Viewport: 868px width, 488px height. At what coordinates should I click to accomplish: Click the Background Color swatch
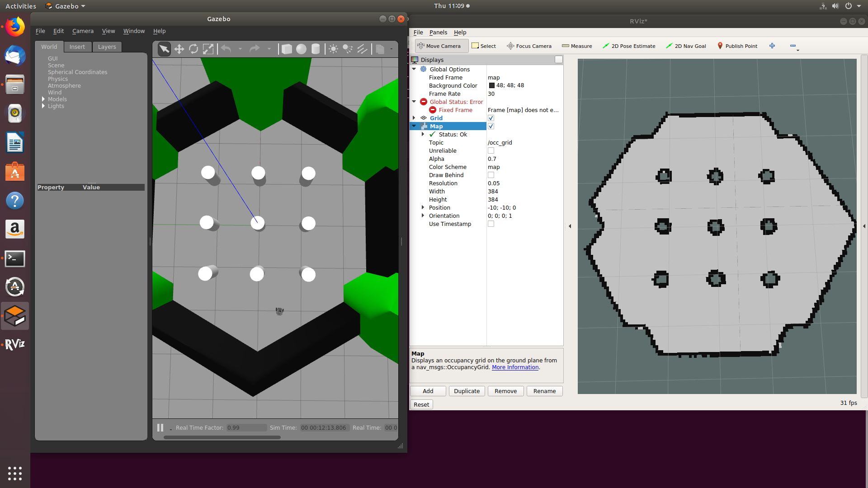click(x=491, y=85)
